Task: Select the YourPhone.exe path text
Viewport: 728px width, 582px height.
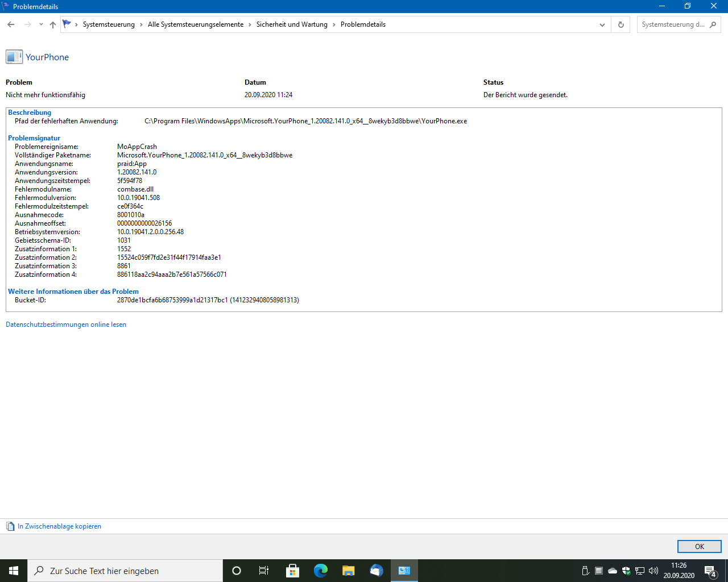Action: (306, 121)
